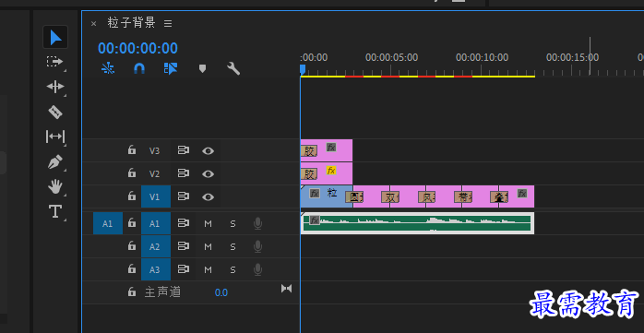Solo audio track A3
The image size is (644, 333).
tap(233, 269)
